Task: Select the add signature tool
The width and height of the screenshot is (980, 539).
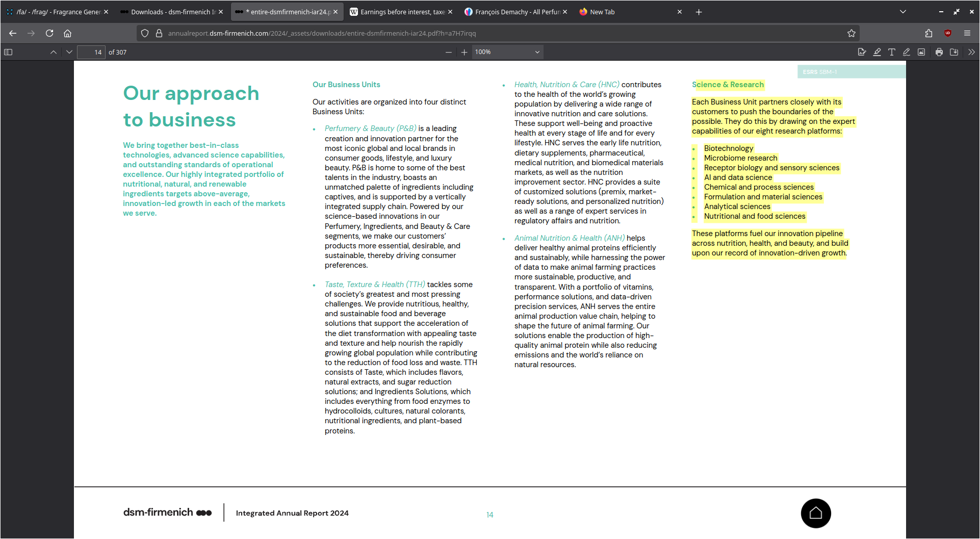Action: (862, 52)
